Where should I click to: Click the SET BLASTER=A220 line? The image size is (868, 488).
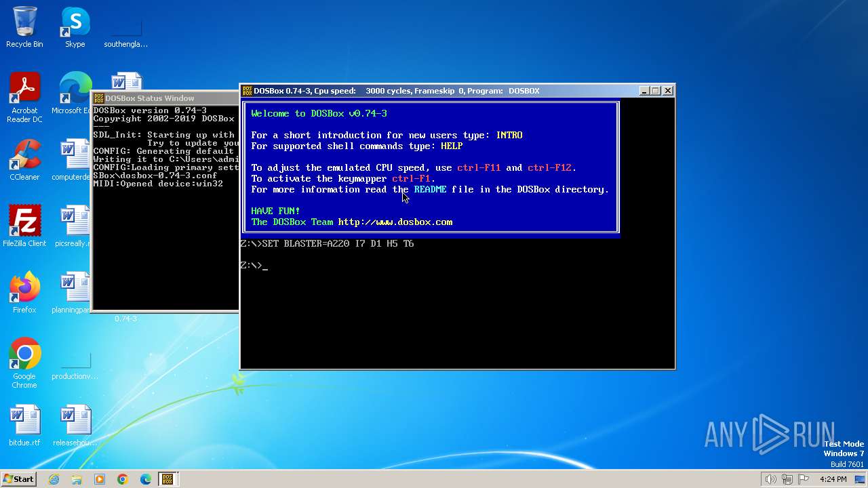(328, 243)
